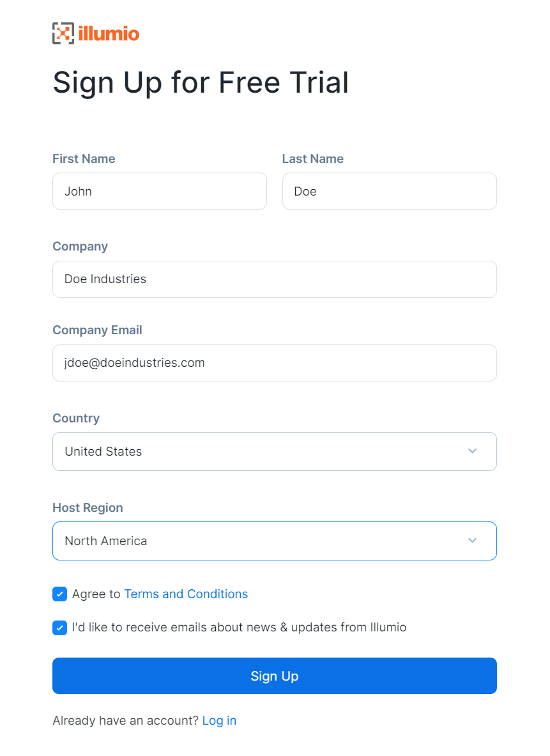Click the Sign Up for Free Trial heading

click(x=201, y=82)
